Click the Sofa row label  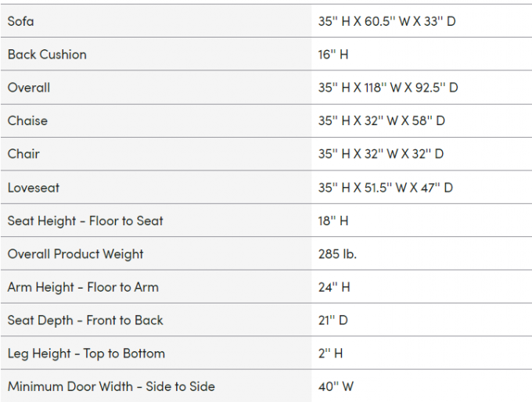click(x=20, y=21)
